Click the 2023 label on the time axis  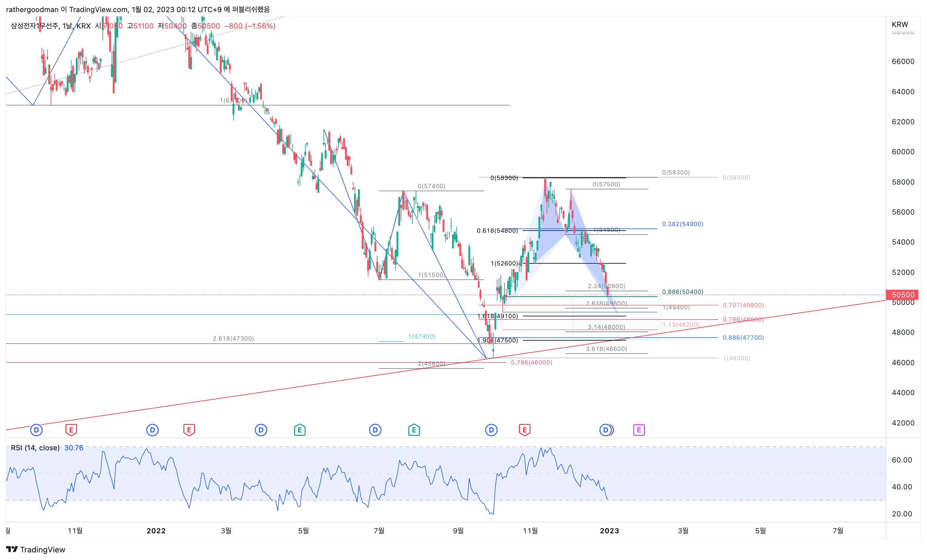(x=609, y=531)
